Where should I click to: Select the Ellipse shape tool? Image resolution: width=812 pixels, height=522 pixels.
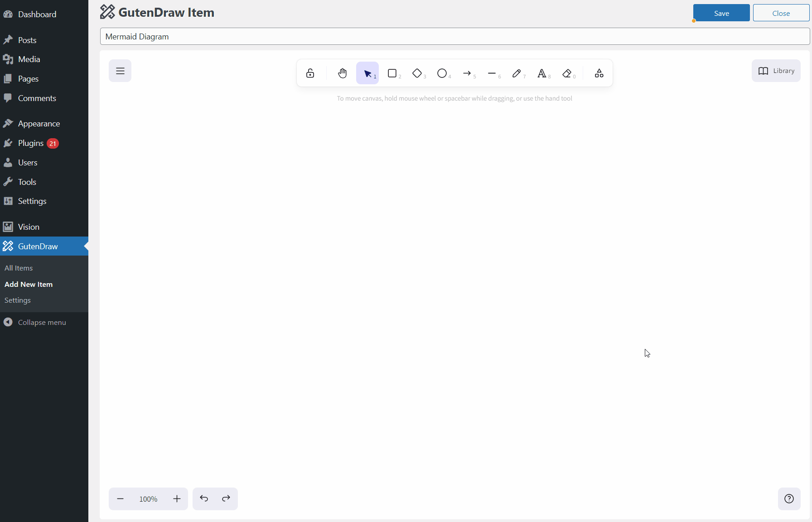click(442, 73)
